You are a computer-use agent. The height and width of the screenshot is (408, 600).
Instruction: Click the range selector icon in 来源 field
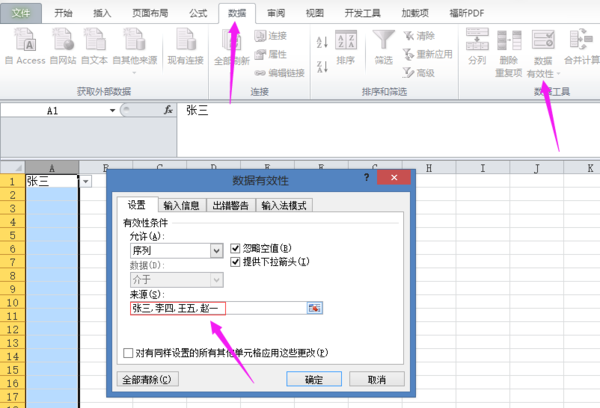tap(315, 308)
